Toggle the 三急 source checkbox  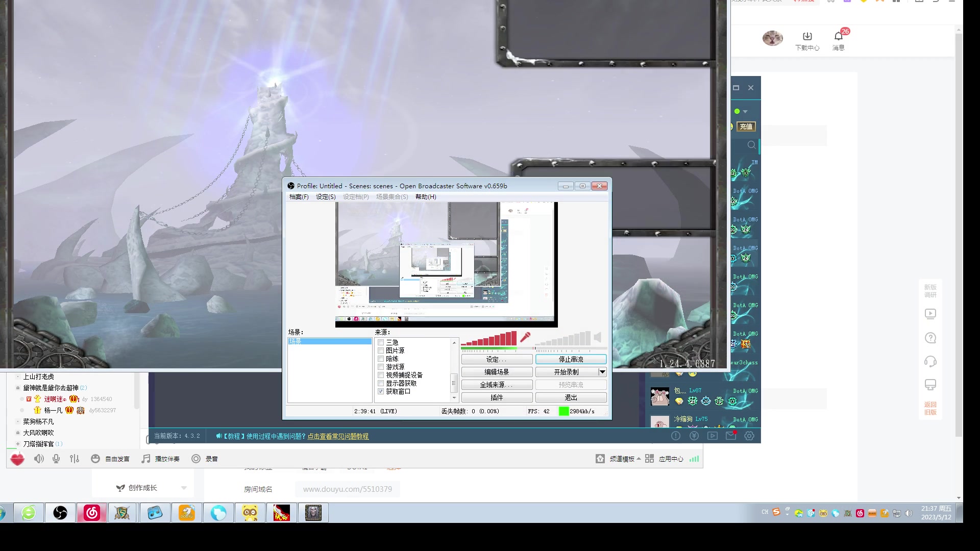(381, 342)
